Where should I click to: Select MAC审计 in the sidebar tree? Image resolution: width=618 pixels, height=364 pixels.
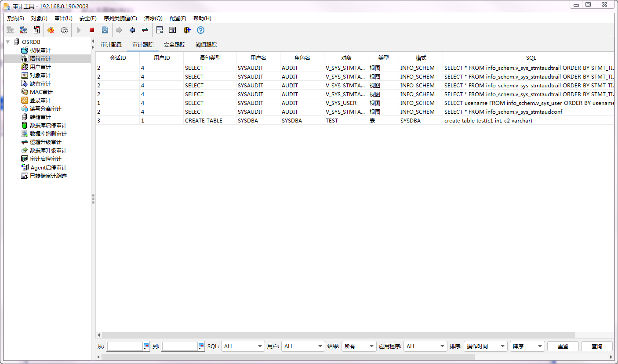[41, 92]
